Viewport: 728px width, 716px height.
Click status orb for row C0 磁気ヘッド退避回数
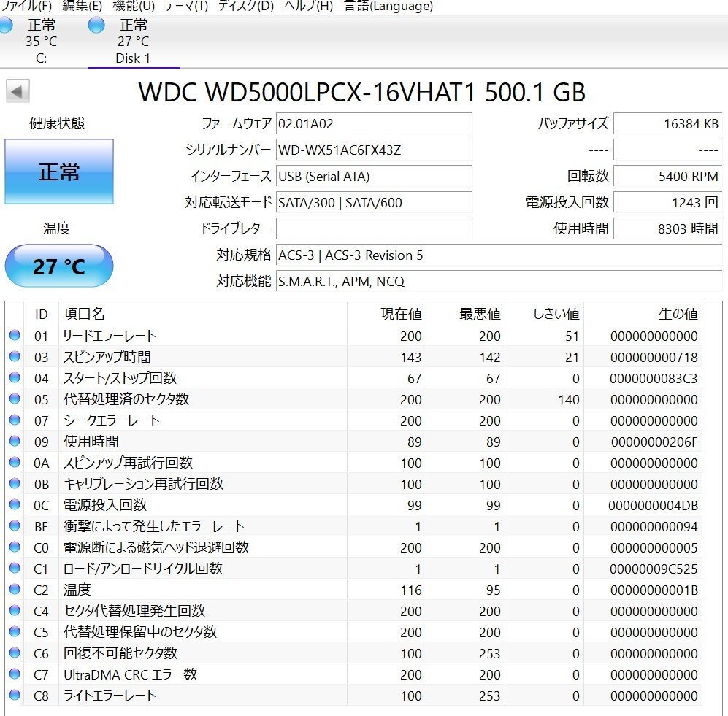point(15,547)
